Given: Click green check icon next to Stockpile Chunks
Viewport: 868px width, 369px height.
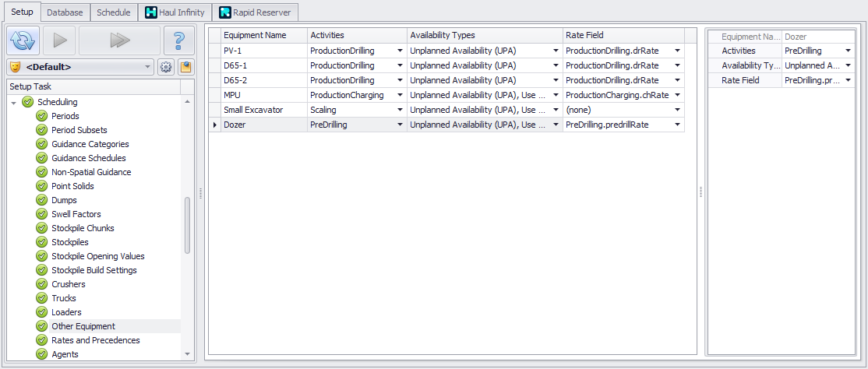Looking at the screenshot, I should pos(41,228).
